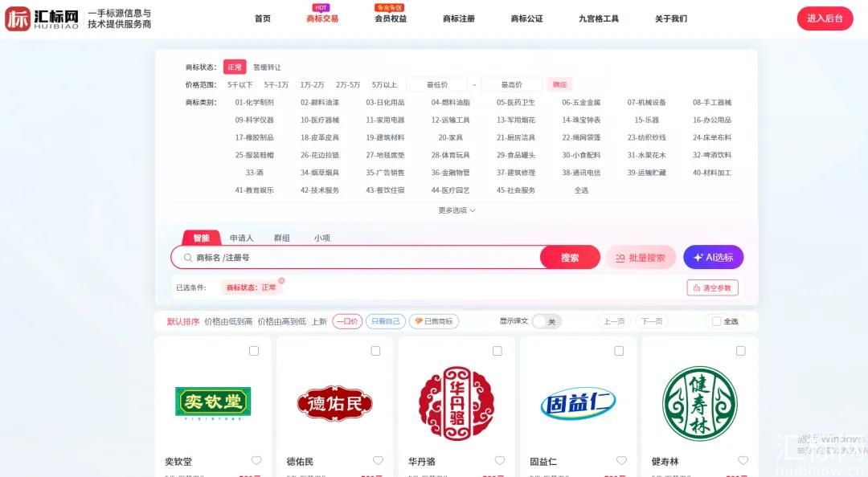Screen dimensions: 868x477
Task: Select category 全选
Action: click(x=581, y=190)
